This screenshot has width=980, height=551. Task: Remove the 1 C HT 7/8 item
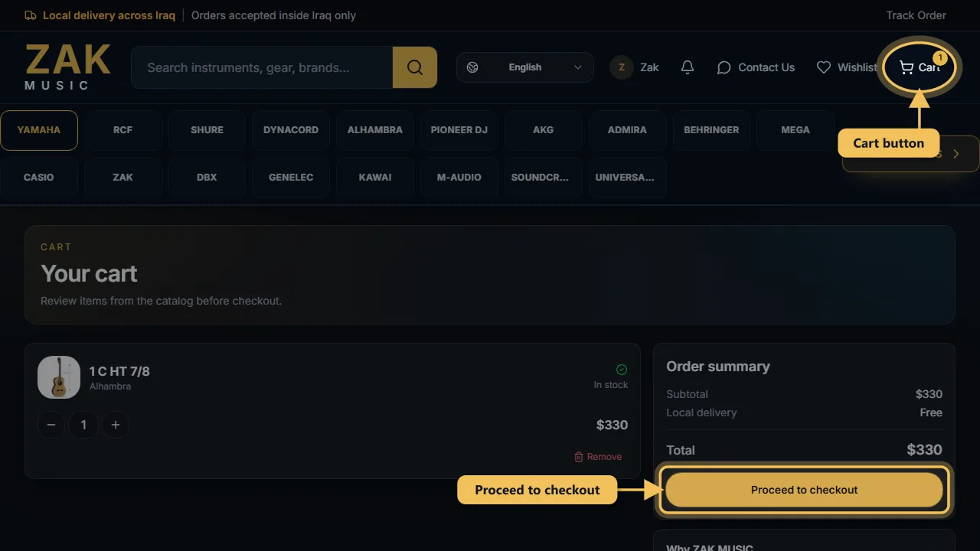pyautogui.click(x=598, y=457)
